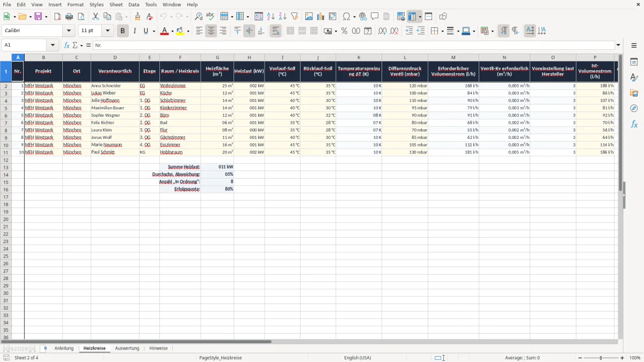Screen dimensions: 644x362
Task: Open sidebar Properties panel
Action: tap(634, 62)
